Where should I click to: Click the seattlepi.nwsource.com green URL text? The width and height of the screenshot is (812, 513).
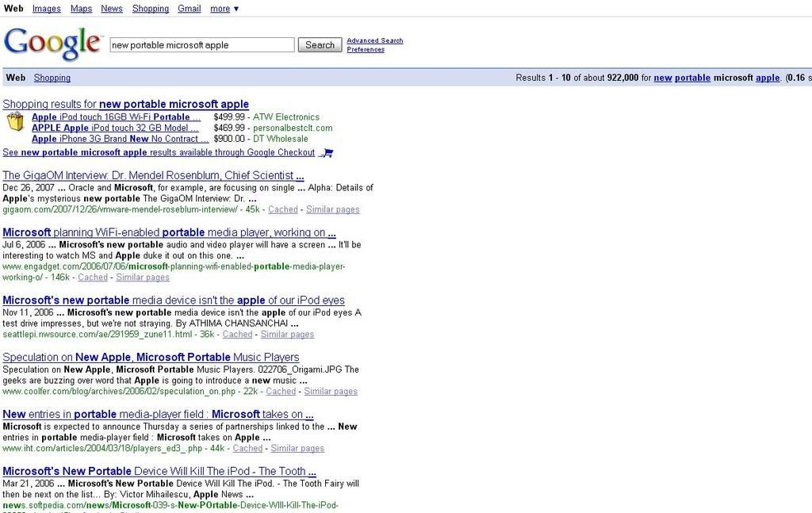click(x=98, y=335)
